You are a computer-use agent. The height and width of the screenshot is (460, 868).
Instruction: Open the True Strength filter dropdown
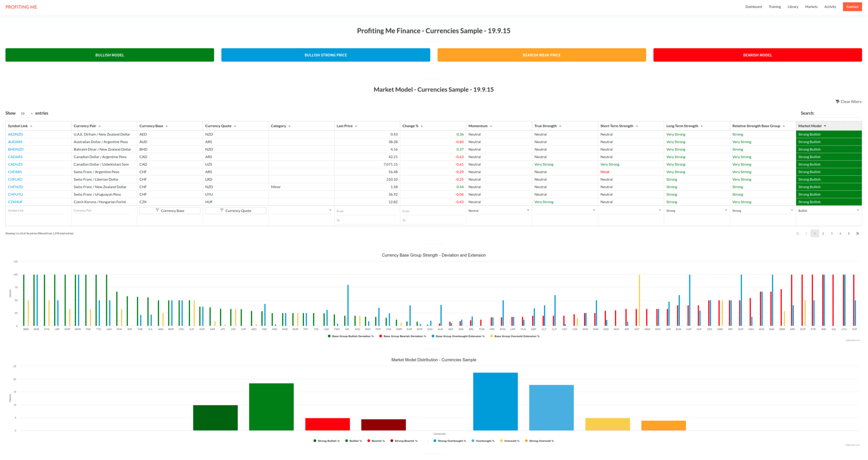click(x=565, y=211)
